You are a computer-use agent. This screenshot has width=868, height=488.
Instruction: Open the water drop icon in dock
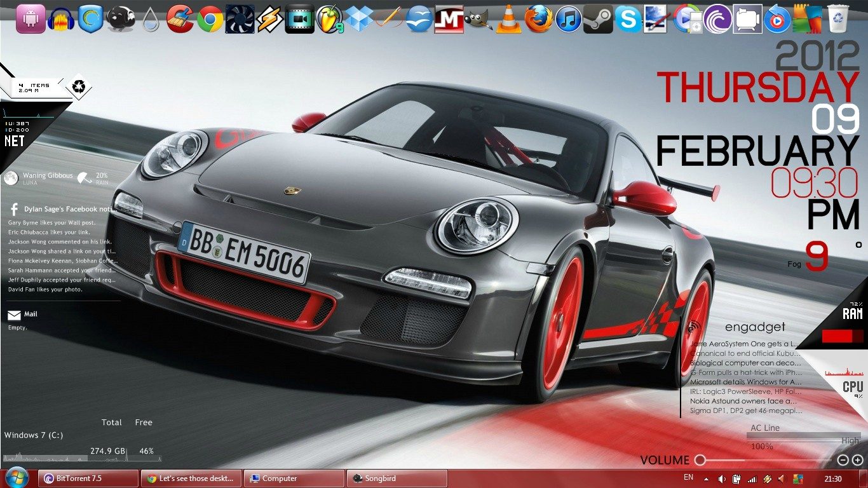[150, 19]
